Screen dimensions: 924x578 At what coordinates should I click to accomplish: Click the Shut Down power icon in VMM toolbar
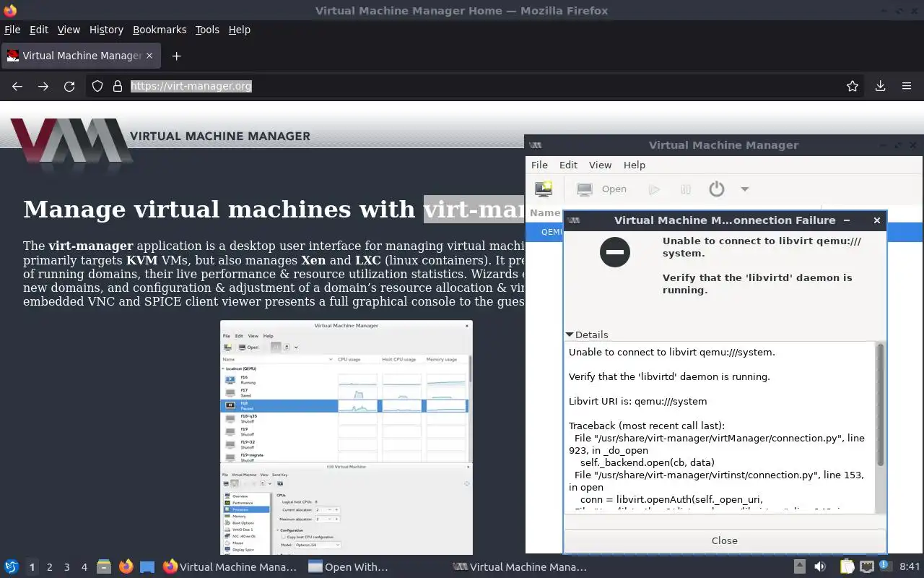(716, 189)
